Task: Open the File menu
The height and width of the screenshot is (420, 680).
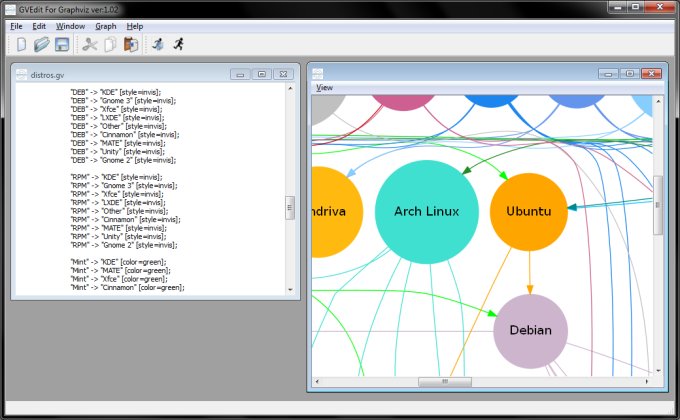Action: [x=16, y=26]
